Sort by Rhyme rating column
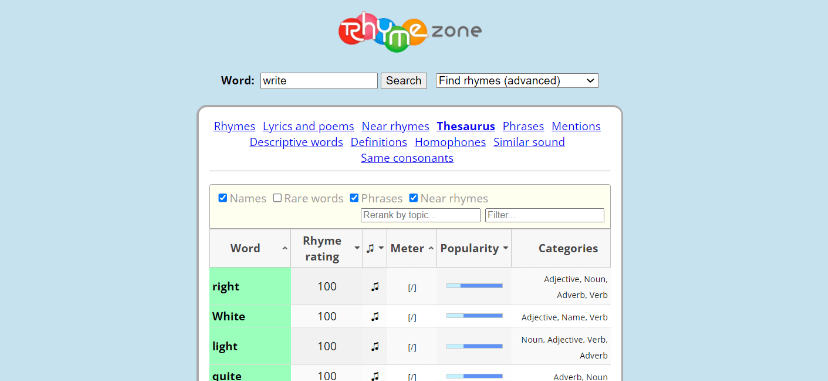Screen dimensions: 828x381 tap(326, 248)
